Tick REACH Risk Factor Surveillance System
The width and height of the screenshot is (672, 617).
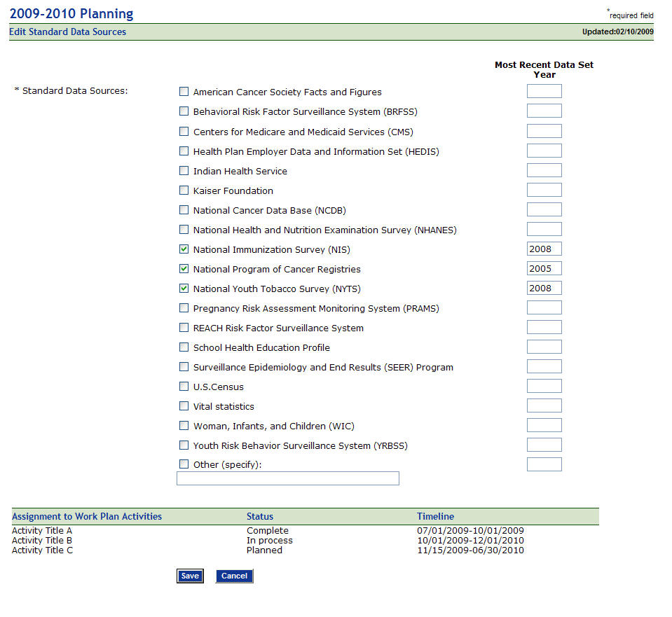tap(184, 327)
